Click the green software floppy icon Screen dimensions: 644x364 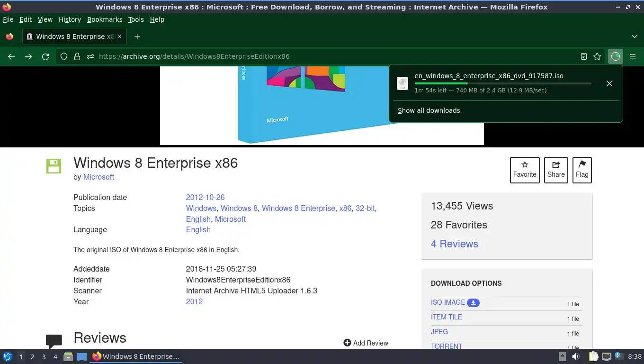coord(54,166)
